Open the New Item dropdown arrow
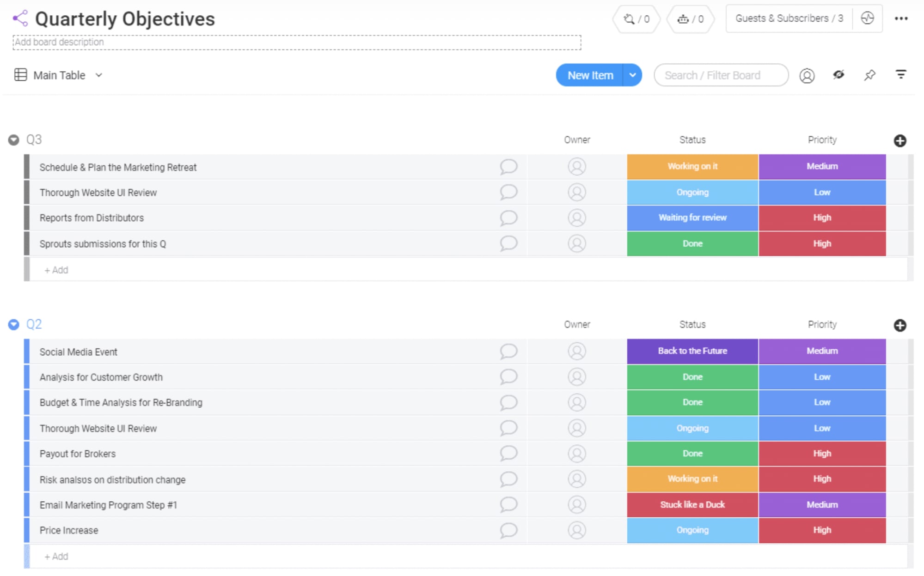 (632, 75)
